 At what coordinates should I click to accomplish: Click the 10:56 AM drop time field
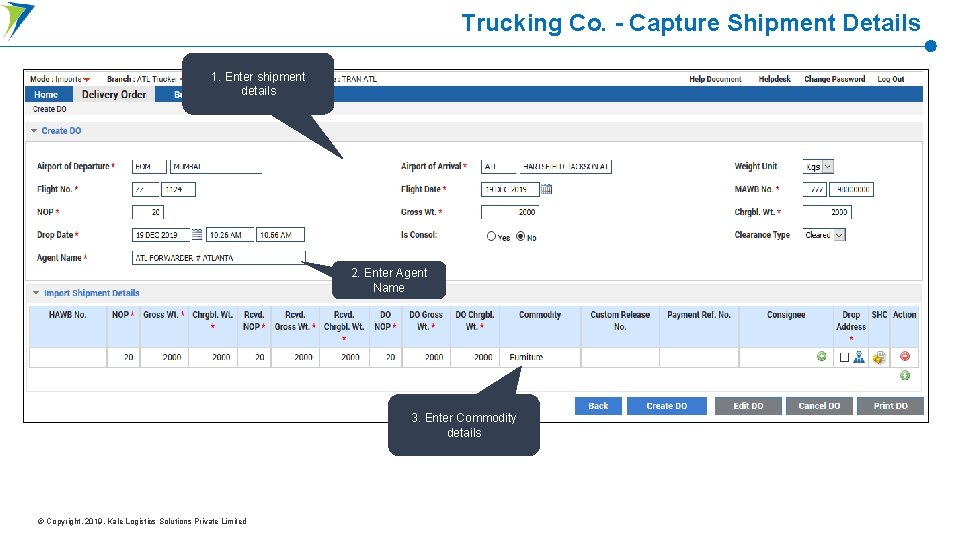point(280,235)
